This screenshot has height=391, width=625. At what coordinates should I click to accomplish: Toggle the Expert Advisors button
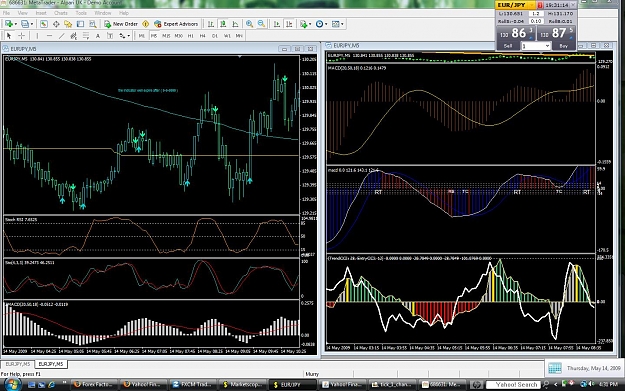coord(176,24)
